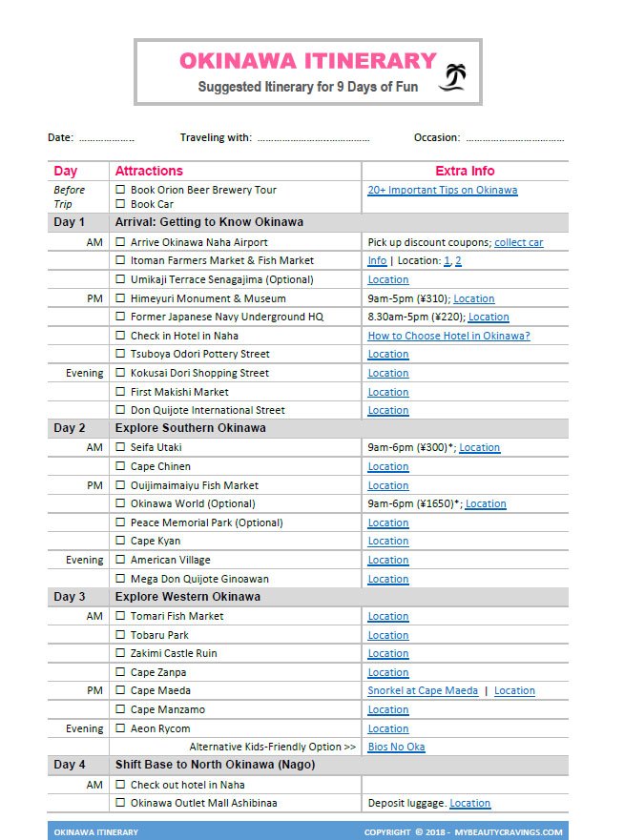This screenshot has width=624, height=840.
Task: Toggle the Tomari Fish Market checkbox
Action: pyautogui.click(x=120, y=616)
